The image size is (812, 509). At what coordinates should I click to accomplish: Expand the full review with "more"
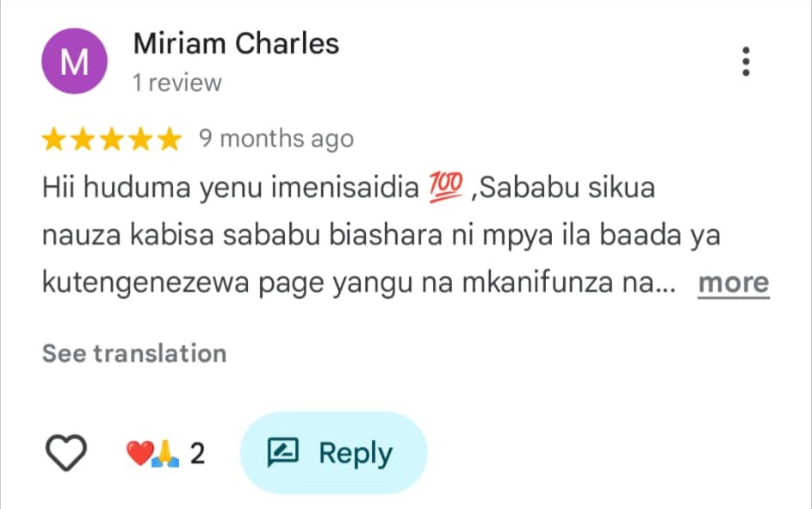(733, 282)
